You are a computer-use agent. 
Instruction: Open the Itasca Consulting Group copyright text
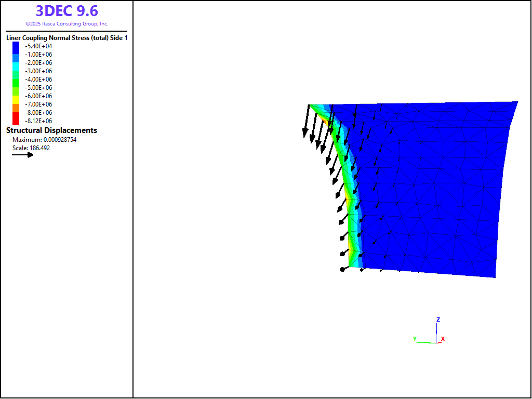66,24
